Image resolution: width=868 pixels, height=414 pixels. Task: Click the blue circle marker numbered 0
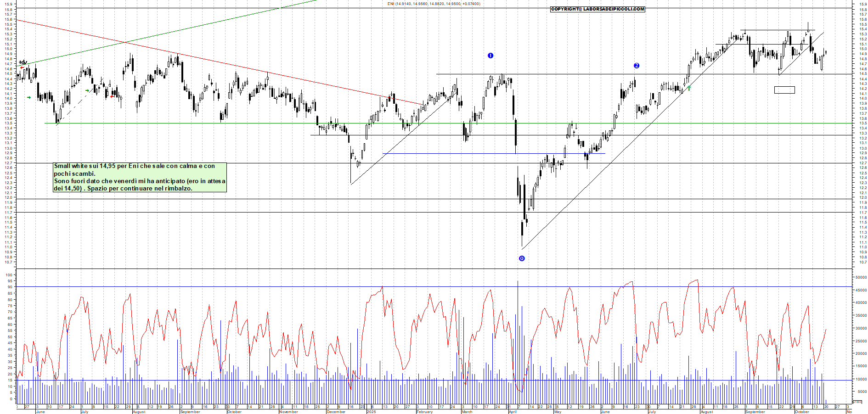522,258
